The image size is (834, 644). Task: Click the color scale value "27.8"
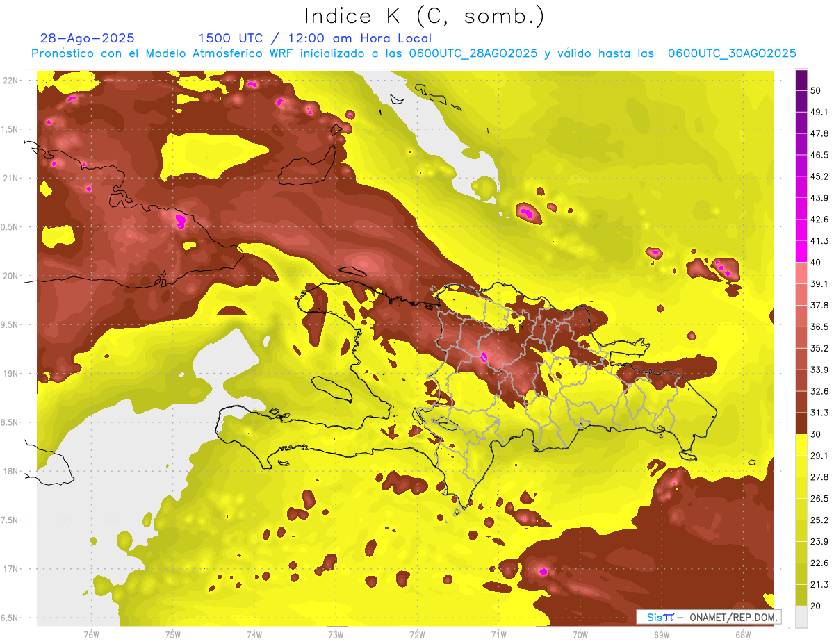click(819, 477)
